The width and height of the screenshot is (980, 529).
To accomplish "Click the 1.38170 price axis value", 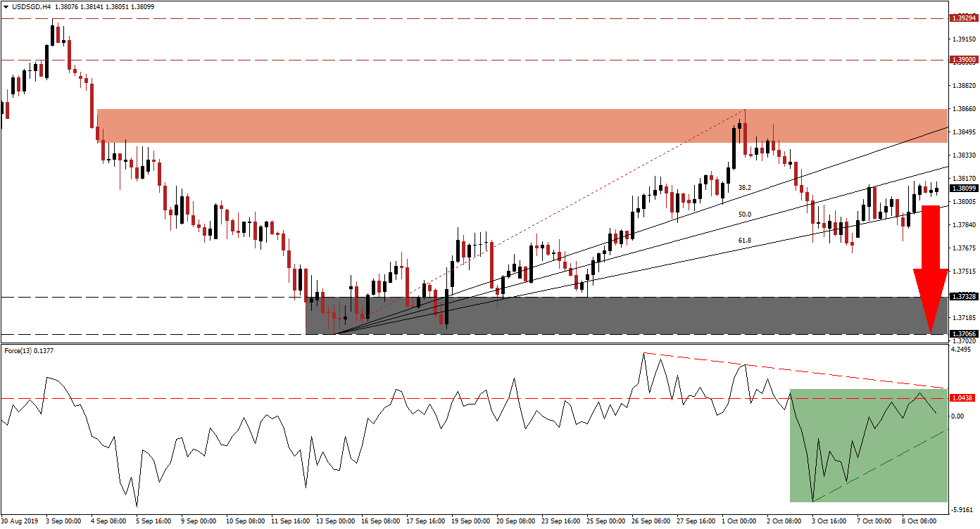I will [x=963, y=178].
